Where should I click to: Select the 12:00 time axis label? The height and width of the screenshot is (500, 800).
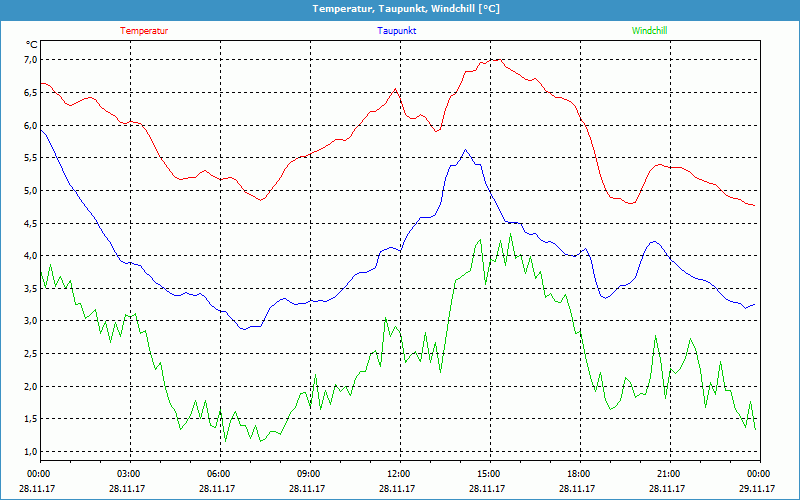click(398, 473)
